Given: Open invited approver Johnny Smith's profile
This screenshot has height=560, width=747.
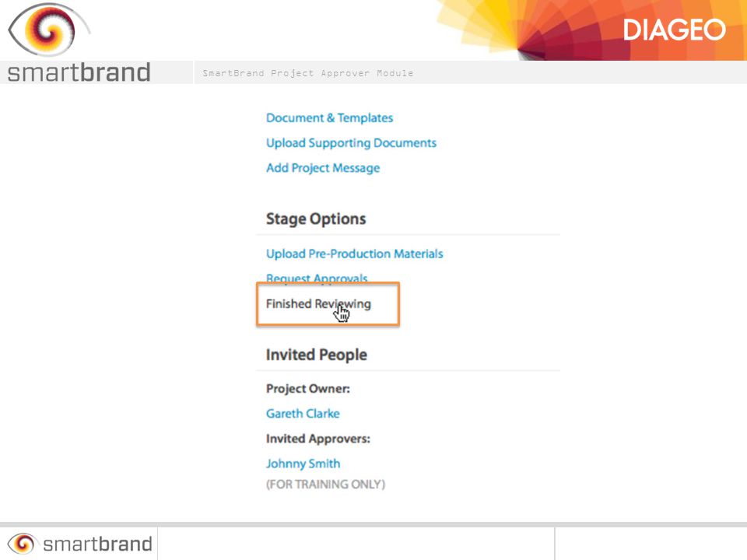Looking at the screenshot, I should point(303,464).
